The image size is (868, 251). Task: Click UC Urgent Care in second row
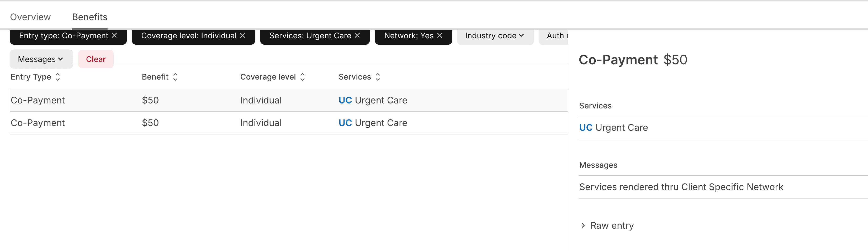(x=372, y=123)
